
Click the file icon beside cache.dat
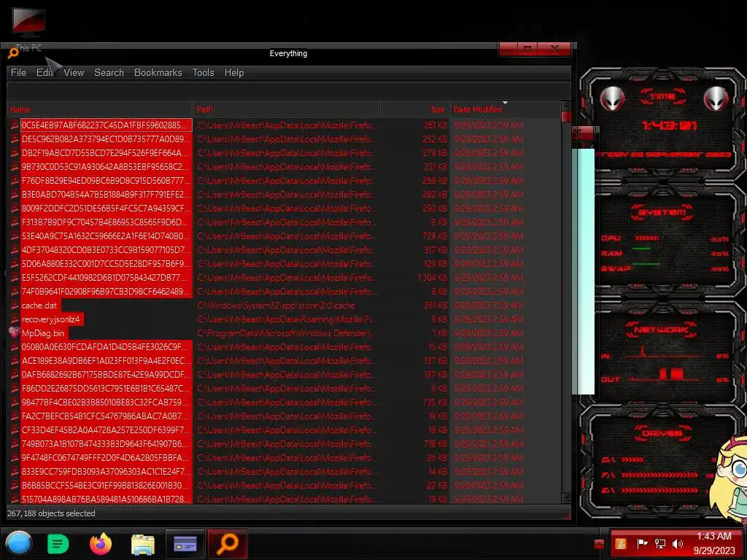pyautogui.click(x=15, y=306)
